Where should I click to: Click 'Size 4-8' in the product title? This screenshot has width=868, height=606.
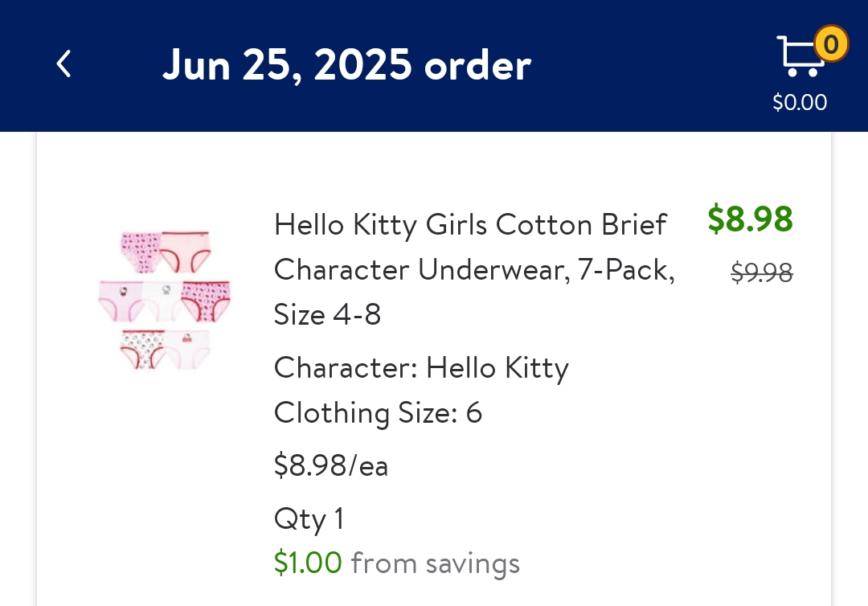[327, 314]
